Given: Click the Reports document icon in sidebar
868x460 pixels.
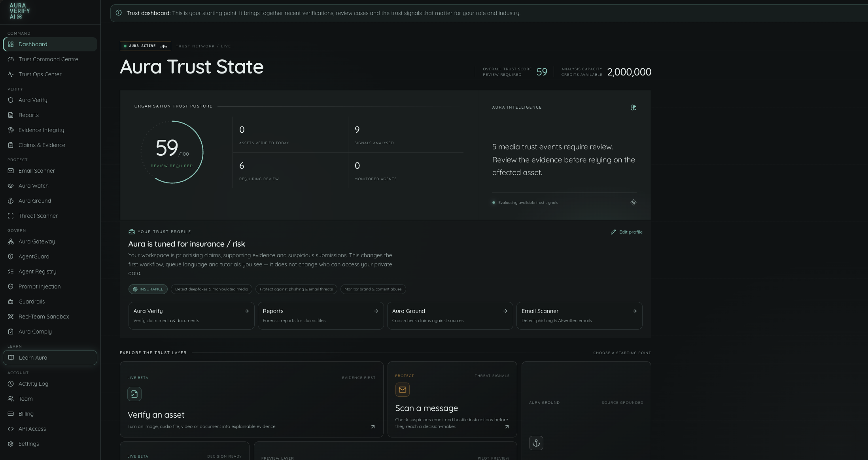Looking at the screenshot, I should [x=11, y=115].
